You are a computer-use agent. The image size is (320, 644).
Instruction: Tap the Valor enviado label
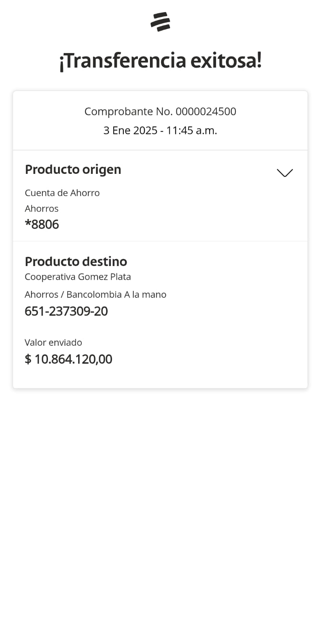pos(53,343)
